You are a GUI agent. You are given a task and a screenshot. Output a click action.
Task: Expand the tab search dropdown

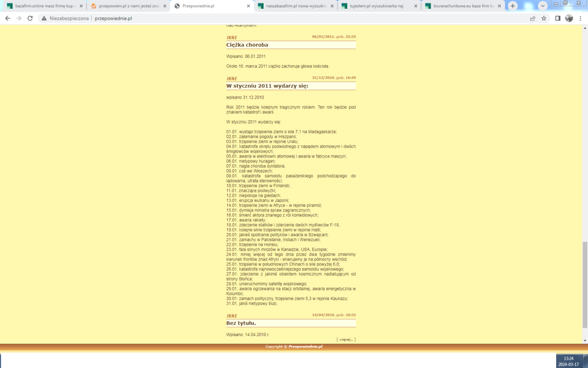click(542, 6)
